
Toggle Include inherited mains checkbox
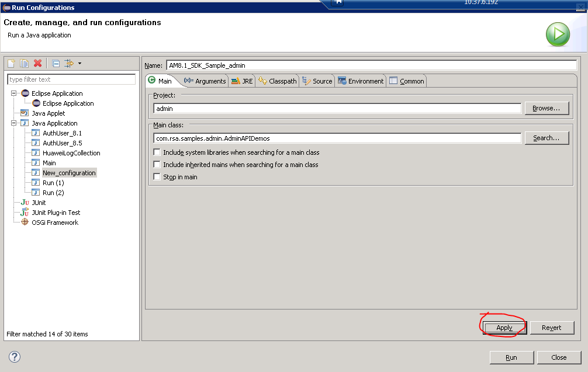coord(157,165)
